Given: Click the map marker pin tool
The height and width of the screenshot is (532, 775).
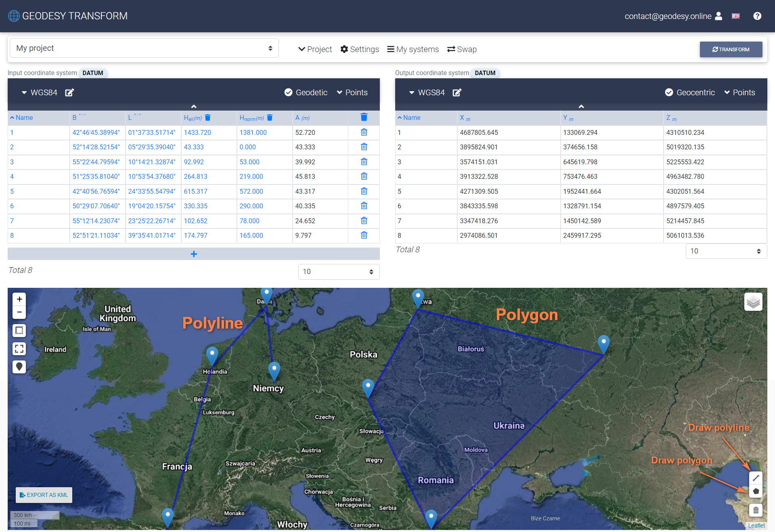Looking at the screenshot, I should 19,367.
